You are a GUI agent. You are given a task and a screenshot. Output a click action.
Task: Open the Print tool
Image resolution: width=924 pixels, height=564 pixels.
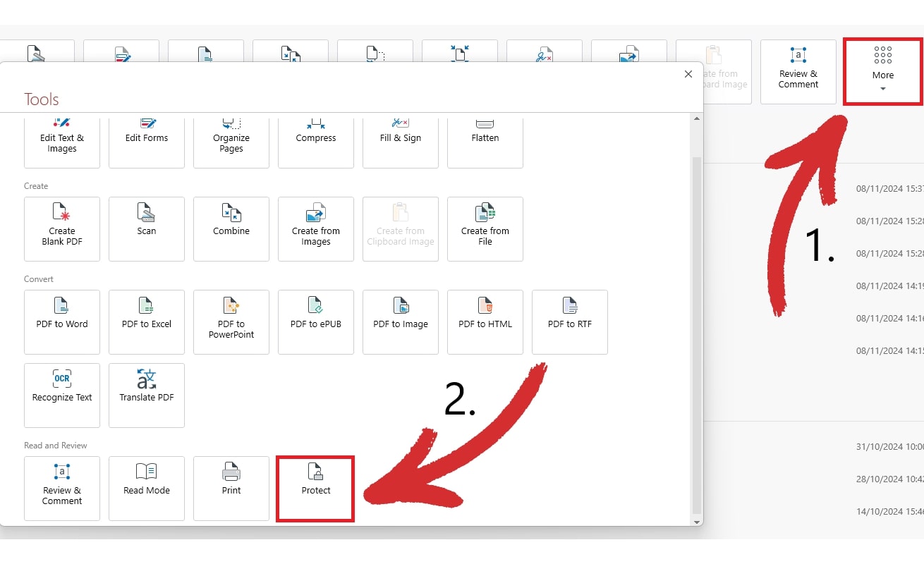click(231, 488)
